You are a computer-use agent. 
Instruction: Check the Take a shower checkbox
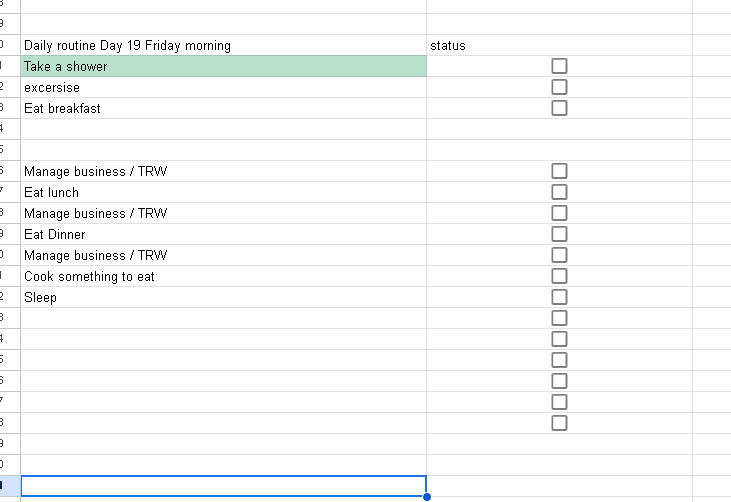pos(559,66)
